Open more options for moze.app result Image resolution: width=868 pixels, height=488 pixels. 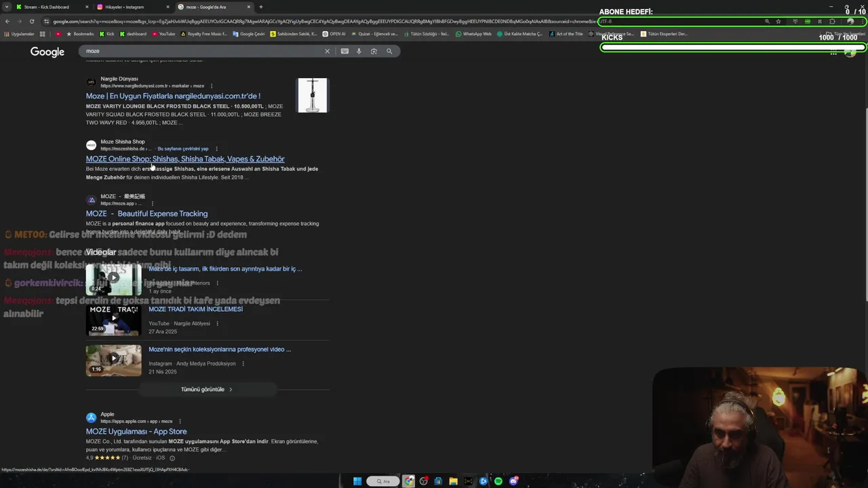pyautogui.click(x=152, y=203)
